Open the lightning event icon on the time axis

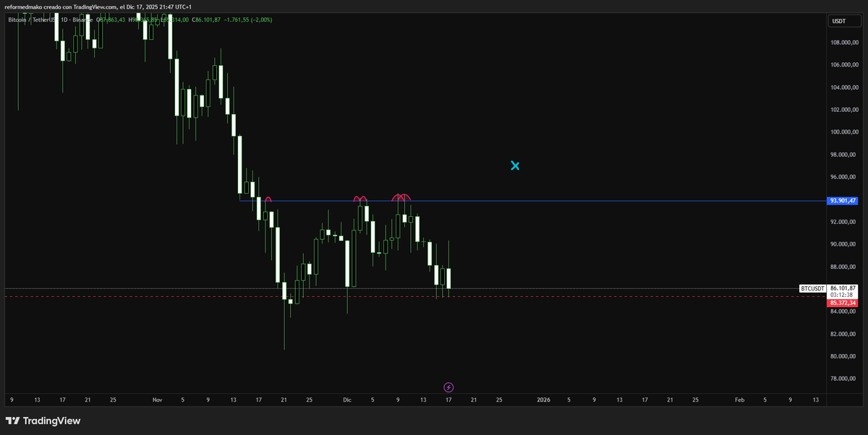[448, 387]
